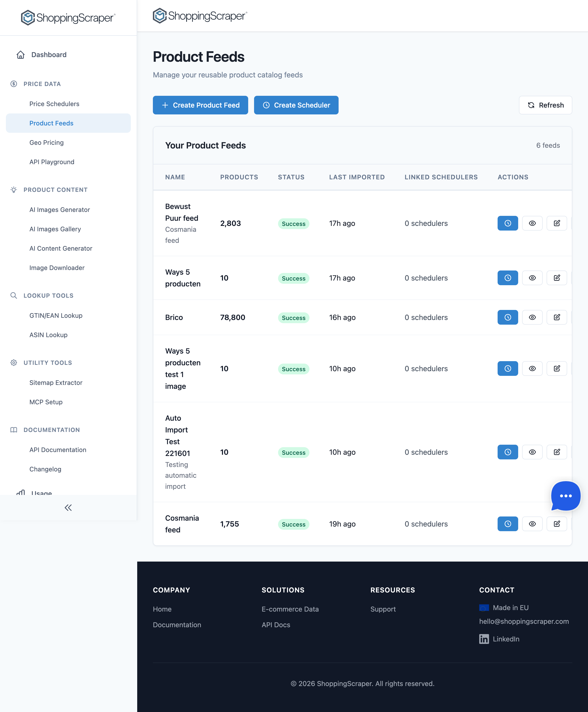Toggle visibility for Ways 5 producten feed
Screen dimensions: 588x712
click(x=532, y=278)
